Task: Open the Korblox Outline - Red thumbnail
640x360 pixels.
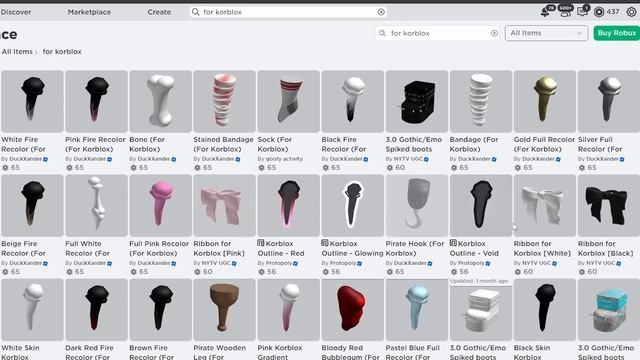Action: [x=289, y=206]
